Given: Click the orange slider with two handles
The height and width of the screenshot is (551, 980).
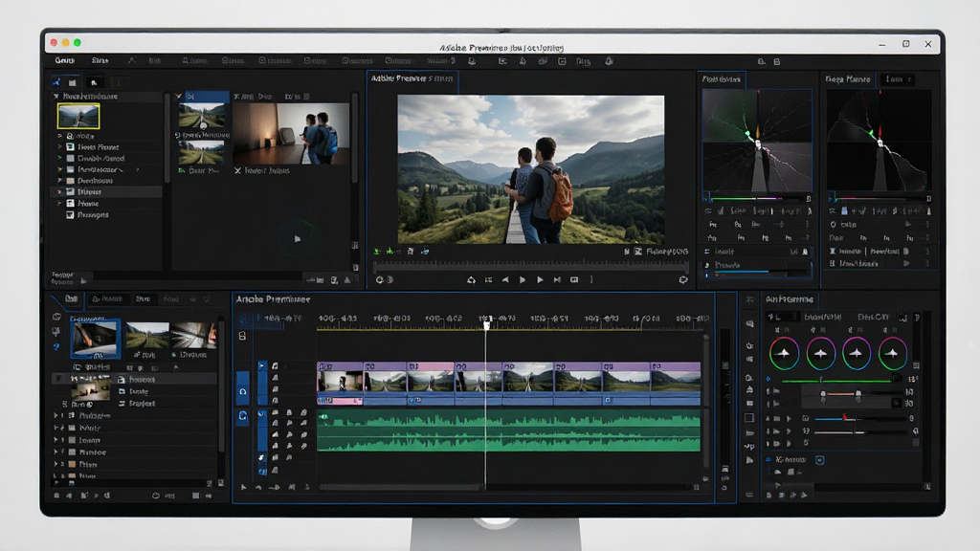Looking at the screenshot, I should (x=840, y=393).
